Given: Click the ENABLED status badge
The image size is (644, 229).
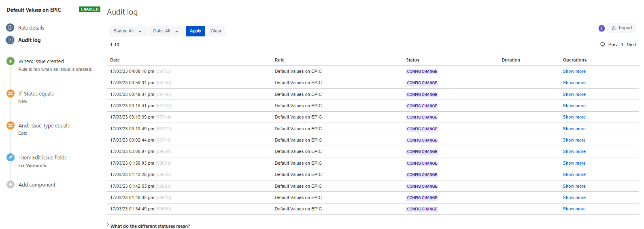Looking at the screenshot, I should tap(89, 9).
